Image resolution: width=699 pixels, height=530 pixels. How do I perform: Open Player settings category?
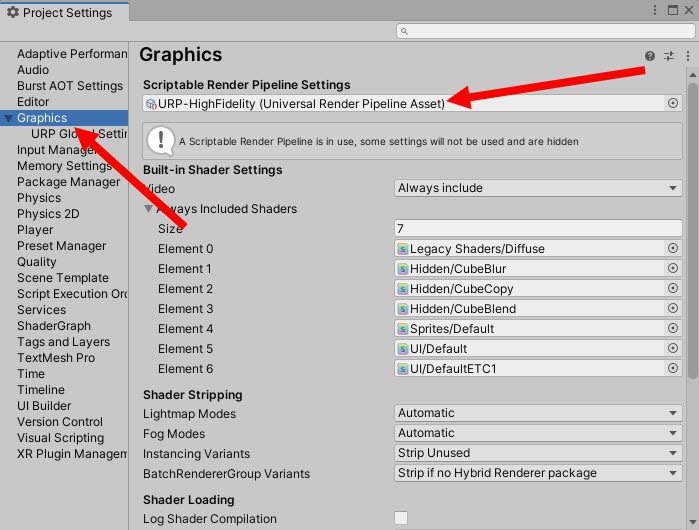point(35,230)
